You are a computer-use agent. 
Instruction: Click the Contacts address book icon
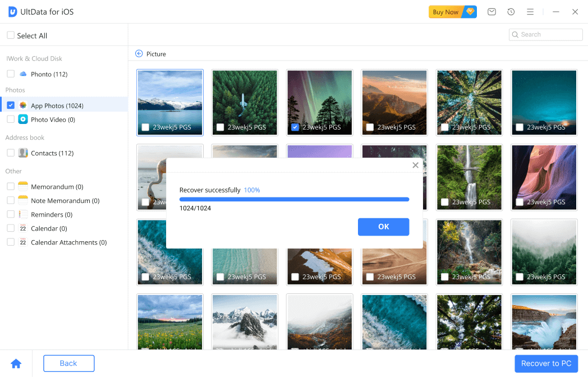[22, 153]
